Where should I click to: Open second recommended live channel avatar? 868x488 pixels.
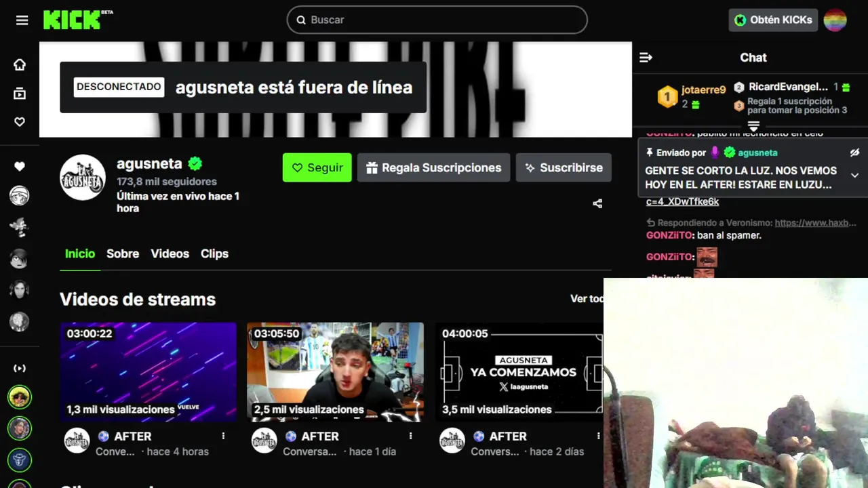20,428
